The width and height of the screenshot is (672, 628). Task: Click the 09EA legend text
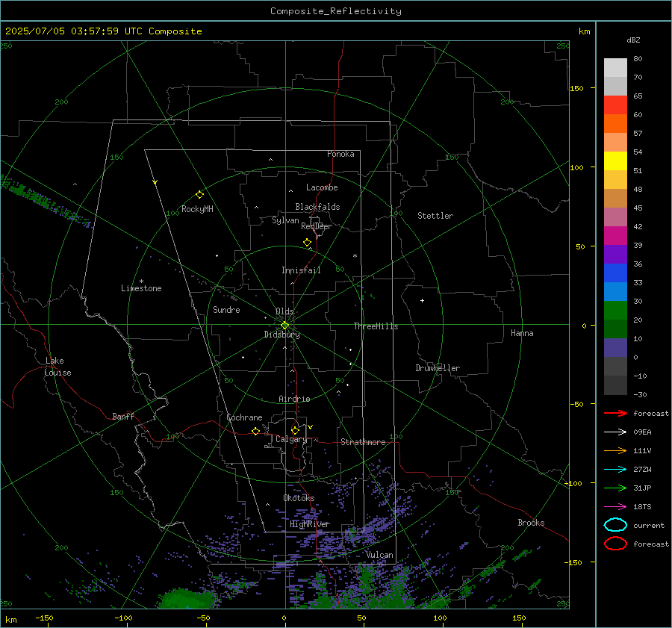tap(642, 432)
